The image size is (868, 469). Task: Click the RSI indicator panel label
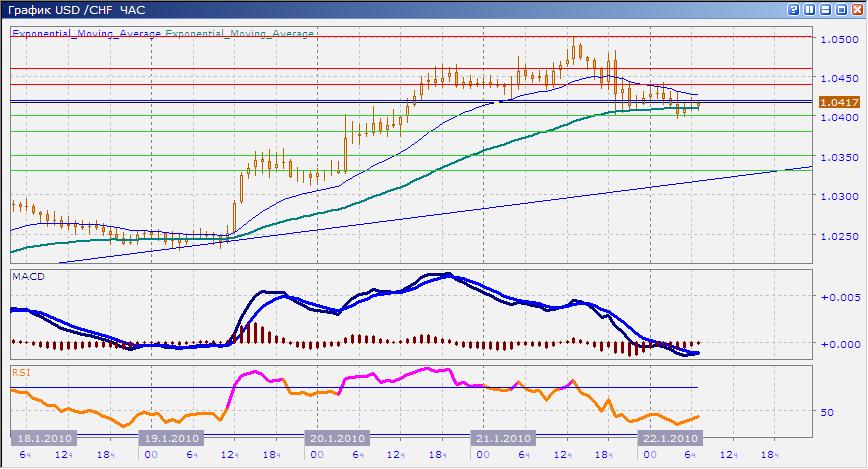click(x=20, y=371)
